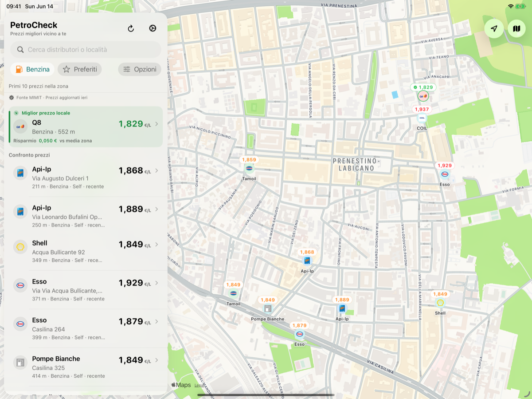Open settings via the gear icon
The image size is (532, 399).
pos(153,28)
